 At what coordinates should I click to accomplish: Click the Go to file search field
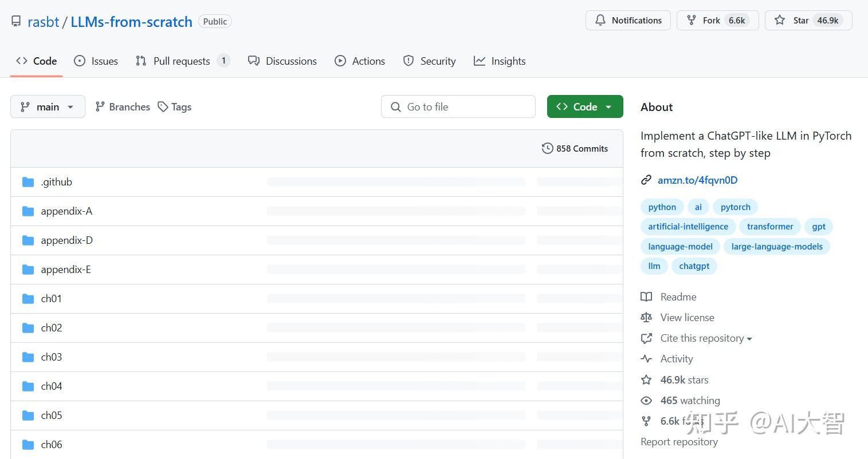pyautogui.click(x=458, y=107)
